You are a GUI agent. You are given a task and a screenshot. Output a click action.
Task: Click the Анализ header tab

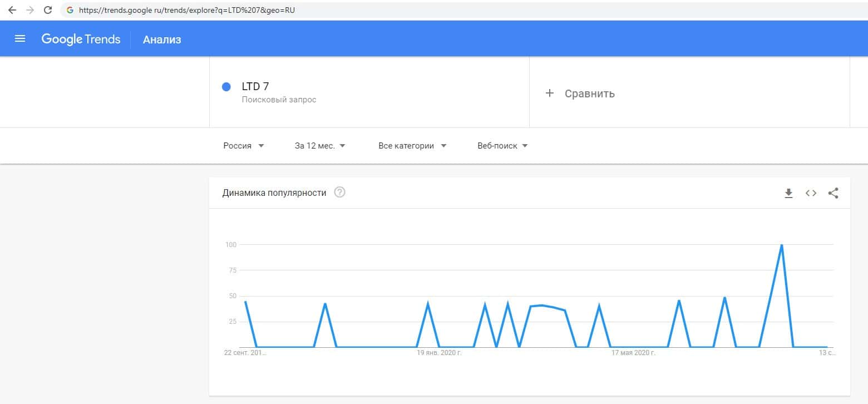pyautogui.click(x=162, y=40)
